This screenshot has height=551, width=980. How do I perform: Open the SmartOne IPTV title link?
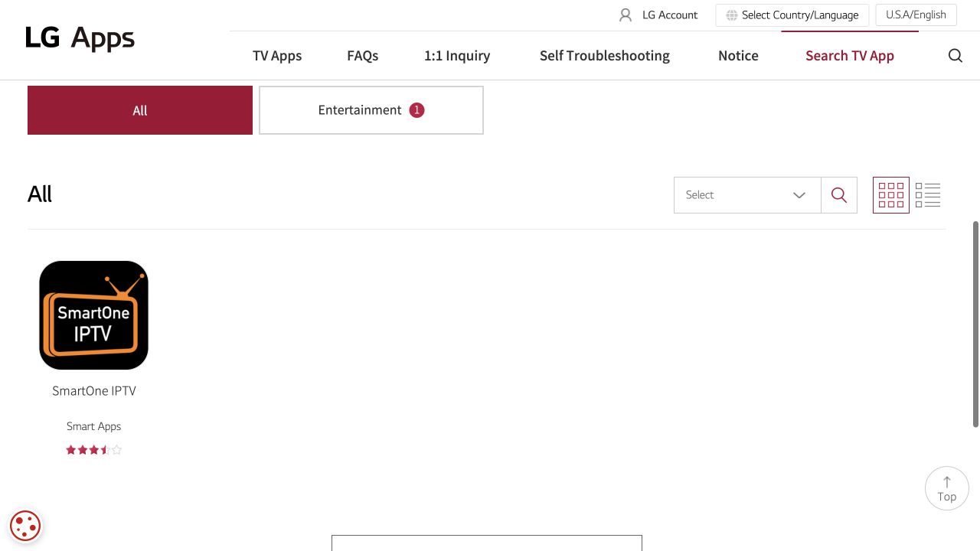[x=94, y=391]
